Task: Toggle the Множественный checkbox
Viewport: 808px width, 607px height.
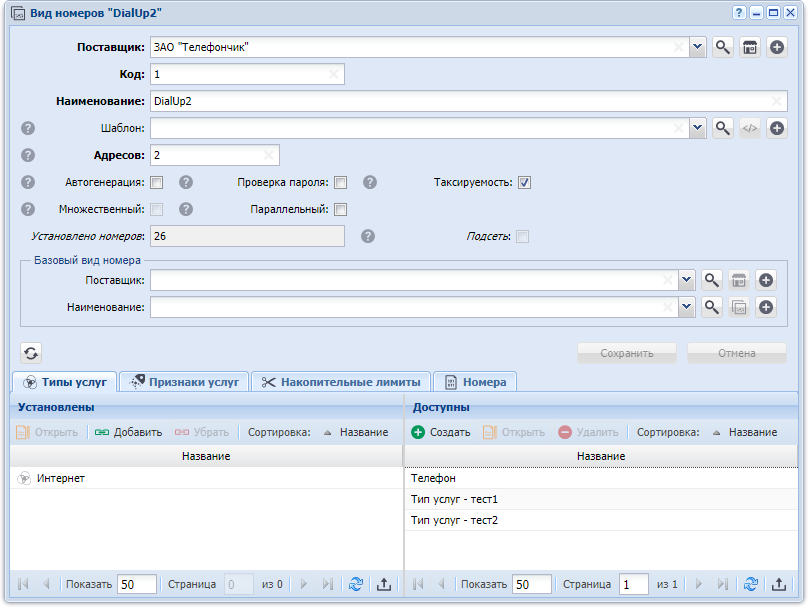Action: [x=157, y=209]
